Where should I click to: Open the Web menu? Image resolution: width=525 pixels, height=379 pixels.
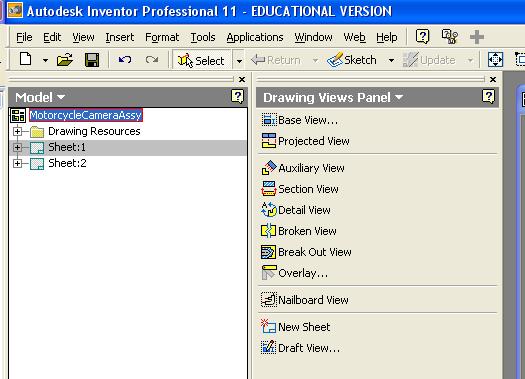tap(354, 37)
